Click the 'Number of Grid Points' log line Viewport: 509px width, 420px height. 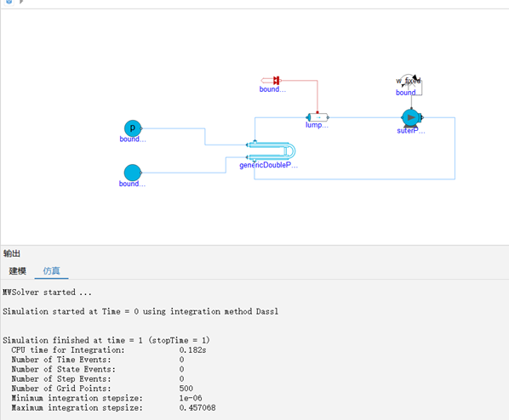click(102, 389)
